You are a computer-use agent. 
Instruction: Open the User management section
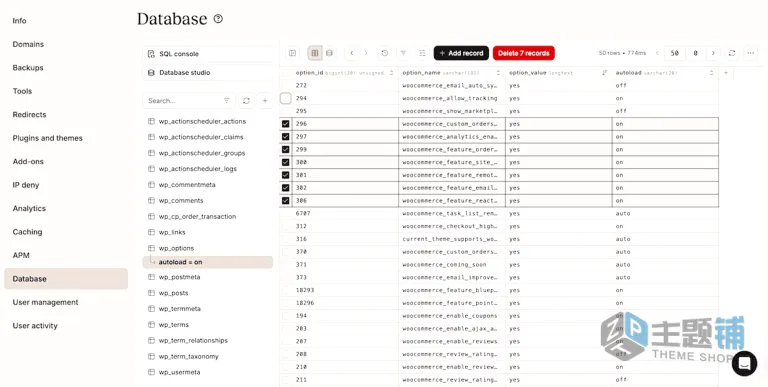coord(46,302)
